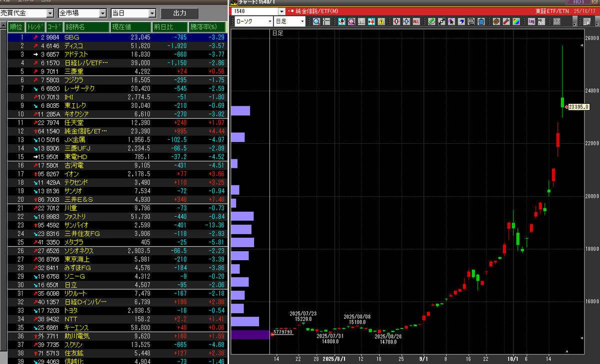Screen dimensions: 600x364
Task: Open the ローソク chart type dropdown
Action: point(253,21)
